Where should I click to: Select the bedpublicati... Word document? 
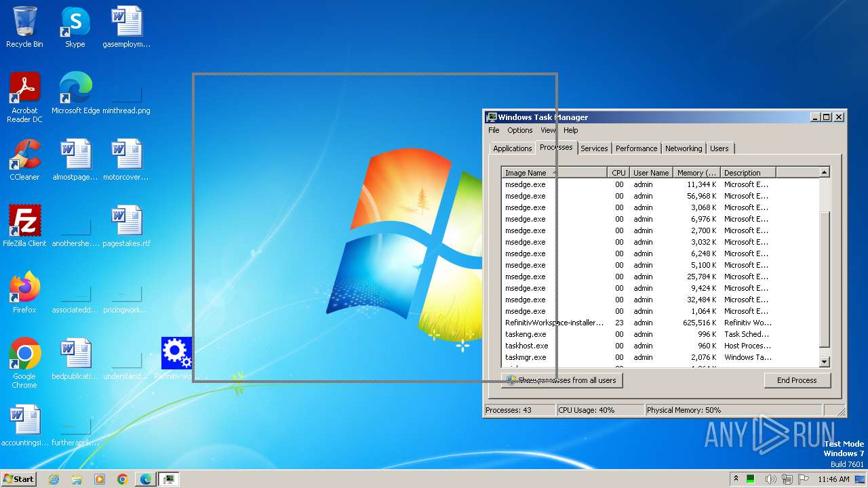click(75, 359)
